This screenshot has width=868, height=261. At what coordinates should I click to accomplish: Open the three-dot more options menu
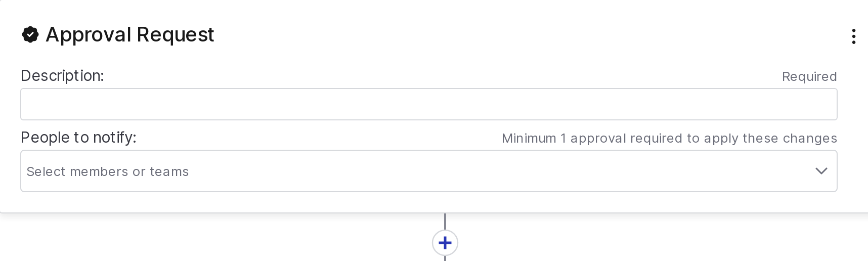click(853, 36)
